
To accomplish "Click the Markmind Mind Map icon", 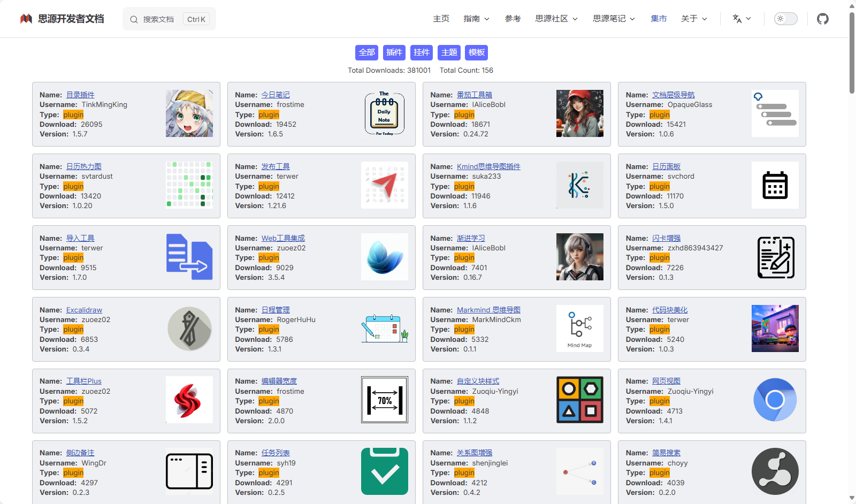I will point(580,329).
